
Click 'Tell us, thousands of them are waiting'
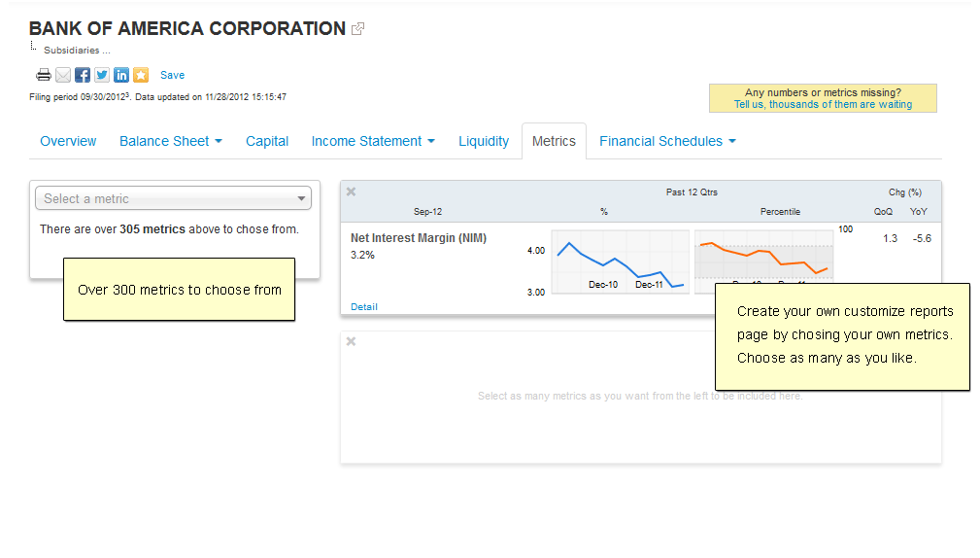[x=823, y=104]
